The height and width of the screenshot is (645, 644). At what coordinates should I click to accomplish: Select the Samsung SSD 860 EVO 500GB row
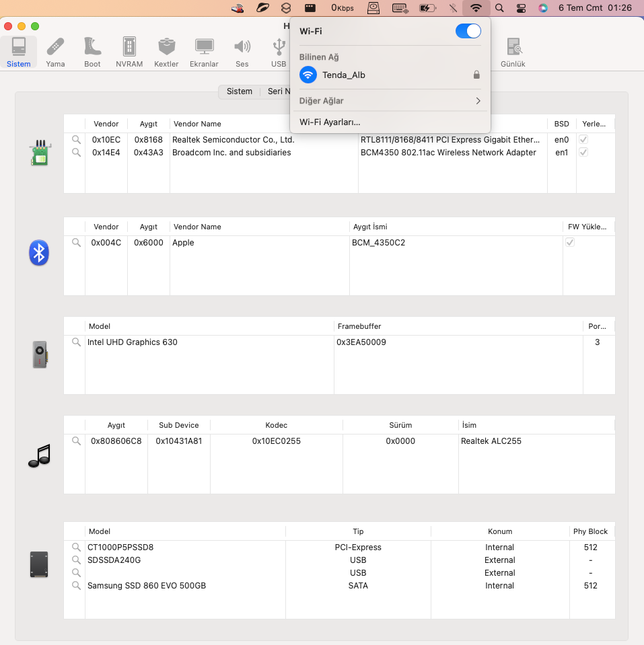click(147, 586)
